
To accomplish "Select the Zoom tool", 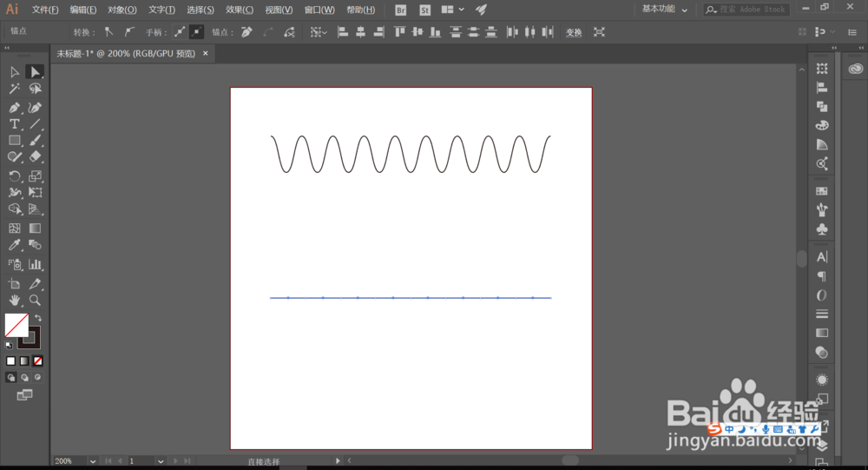I will (35, 301).
